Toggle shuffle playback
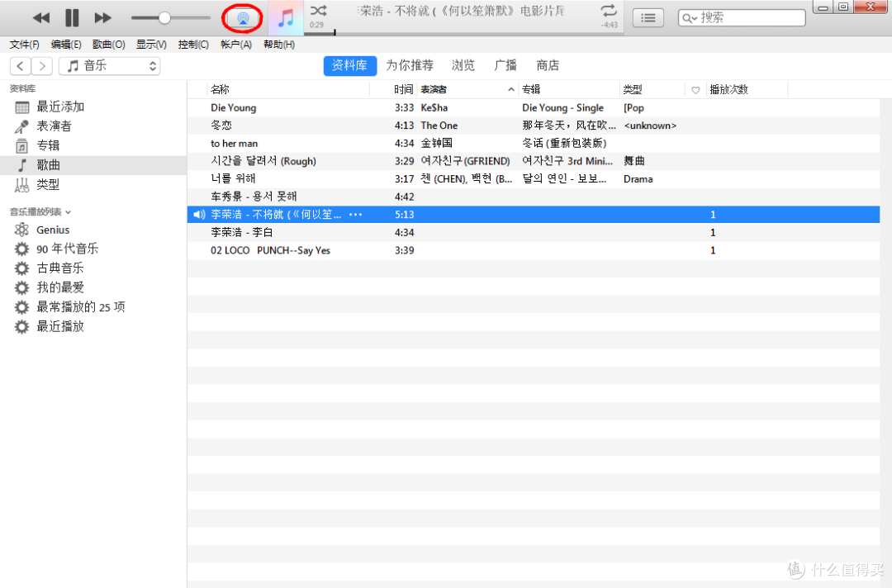This screenshot has width=892, height=588. click(319, 10)
